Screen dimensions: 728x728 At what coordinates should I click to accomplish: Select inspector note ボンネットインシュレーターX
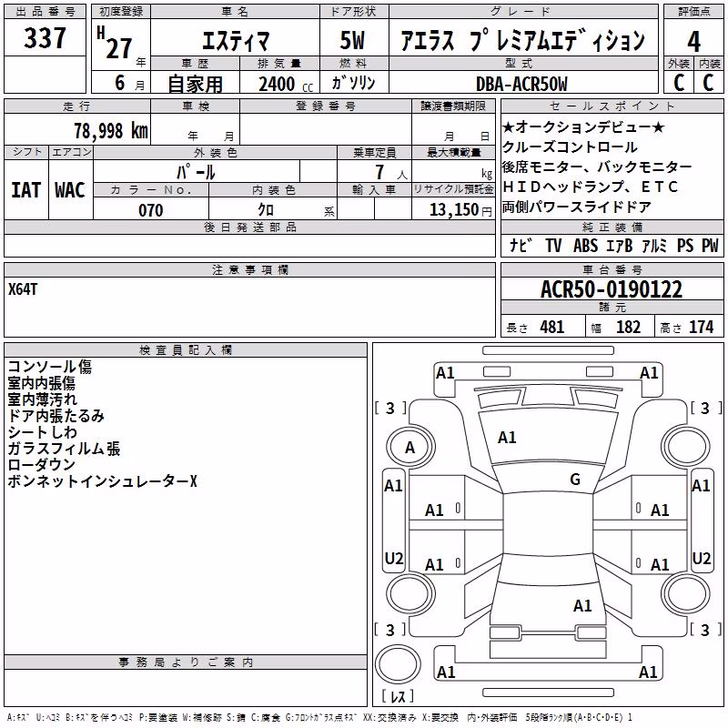click(x=103, y=481)
